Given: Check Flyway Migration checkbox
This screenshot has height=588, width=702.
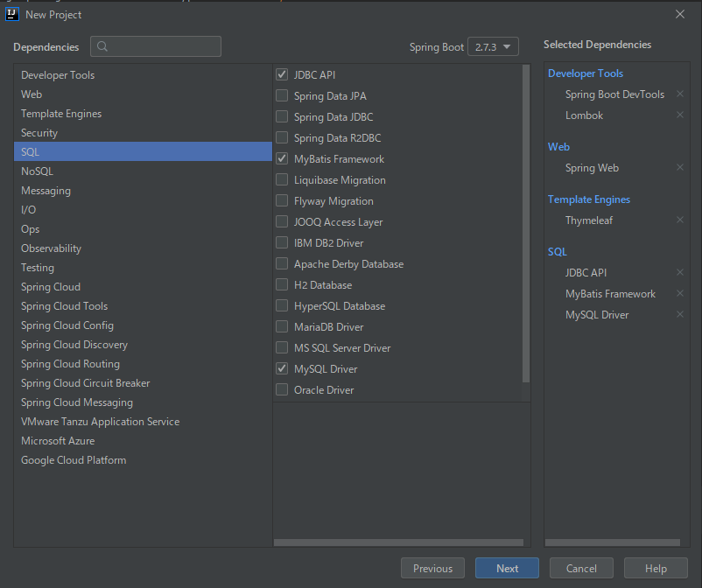Looking at the screenshot, I should coord(282,200).
